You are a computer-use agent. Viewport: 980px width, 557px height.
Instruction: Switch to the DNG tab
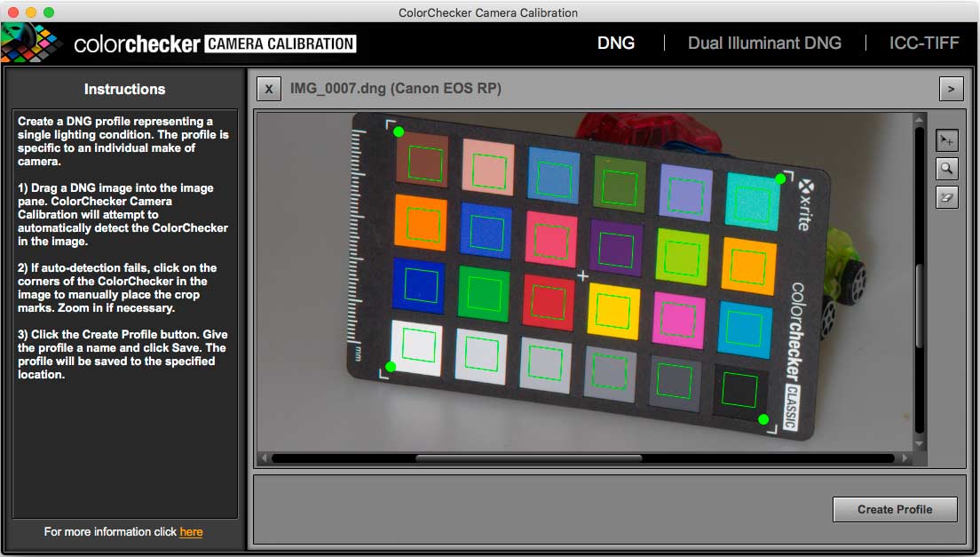(616, 44)
